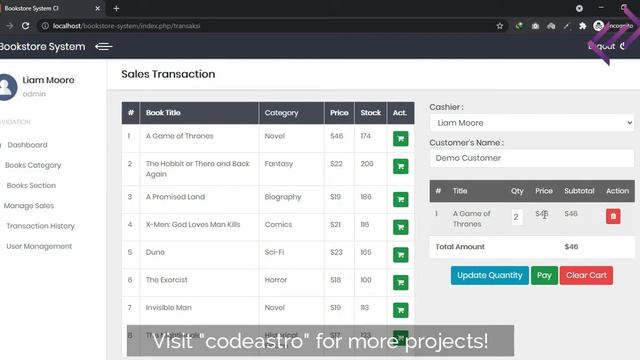Go to Manage Sales

tap(29, 206)
